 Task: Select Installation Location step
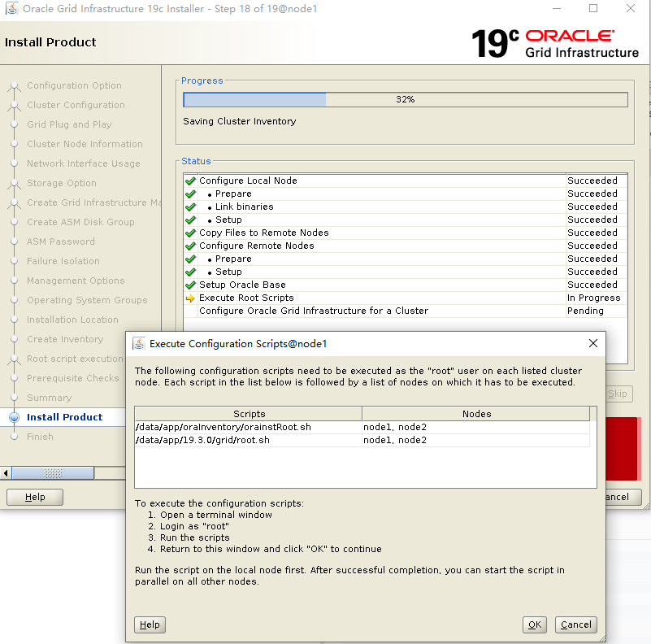72,320
